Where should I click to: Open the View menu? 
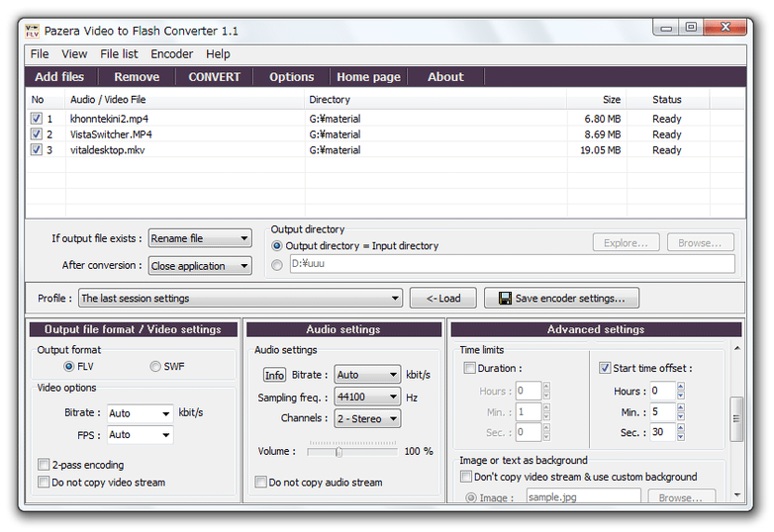[74, 54]
